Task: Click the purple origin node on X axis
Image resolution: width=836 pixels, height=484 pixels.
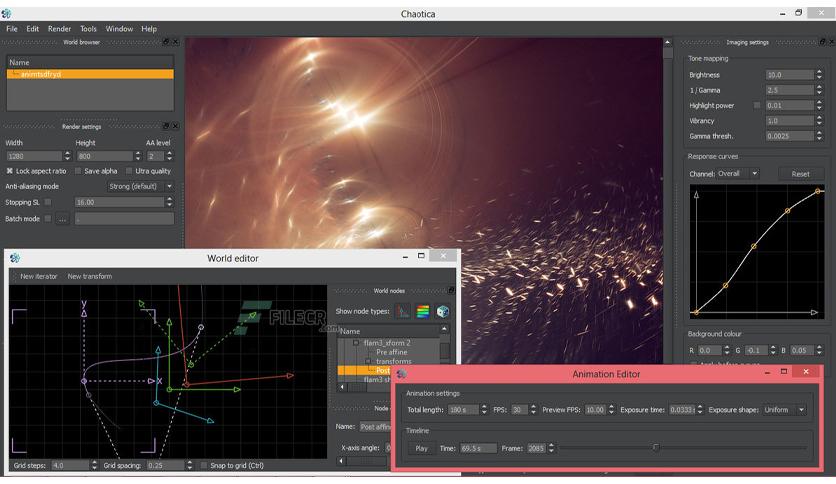Action: coord(84,381)
